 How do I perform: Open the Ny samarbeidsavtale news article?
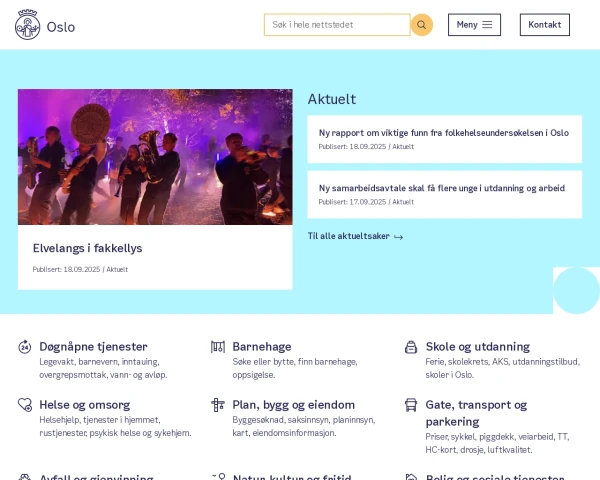tap(441, 187)
